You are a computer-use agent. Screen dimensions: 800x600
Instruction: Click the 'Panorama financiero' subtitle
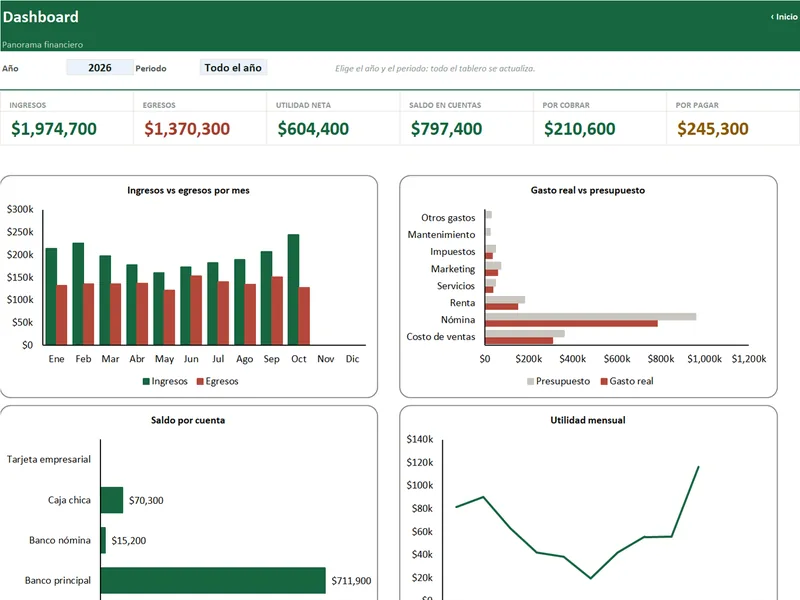click(x=42, y=44)
